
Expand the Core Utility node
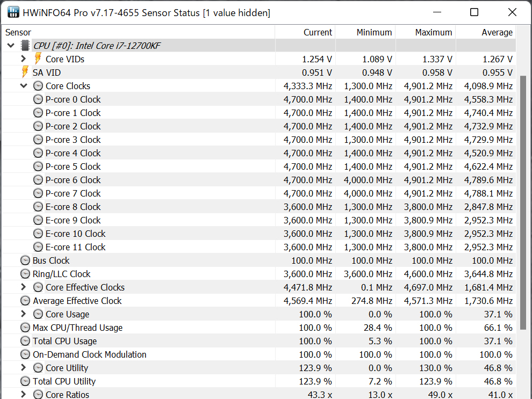point(23,368)
